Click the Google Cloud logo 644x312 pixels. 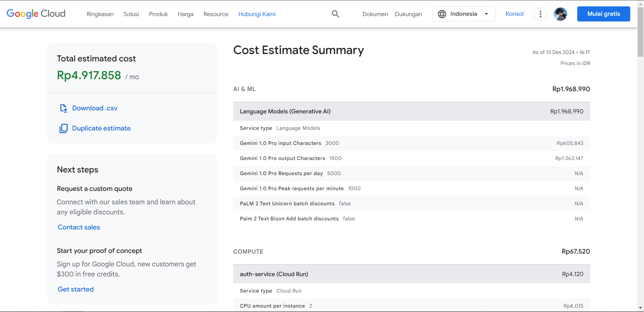(x=36, y=14)
